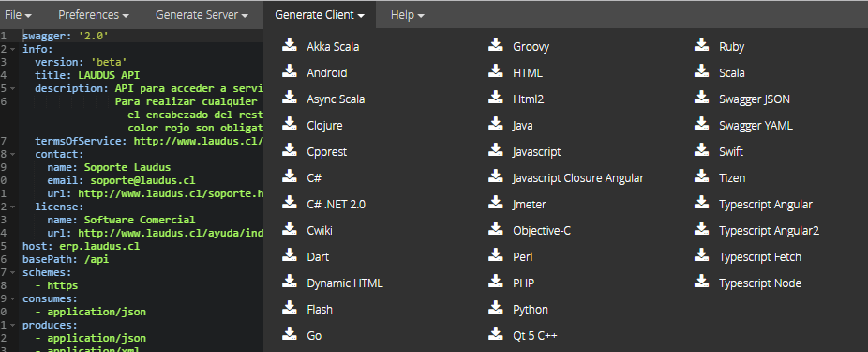Click the download icon beside Clojure
868x352 pixels.
coord(290,124)
